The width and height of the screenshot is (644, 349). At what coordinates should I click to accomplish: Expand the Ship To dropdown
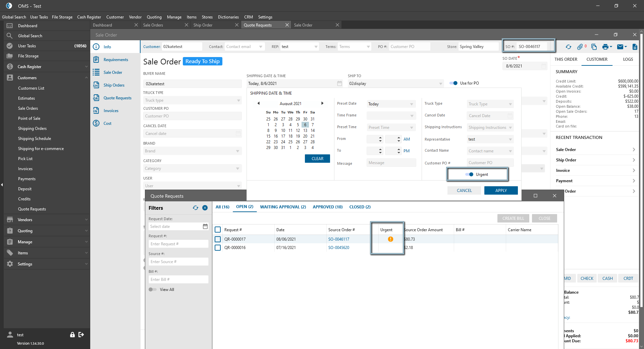(x=440, y=84)
